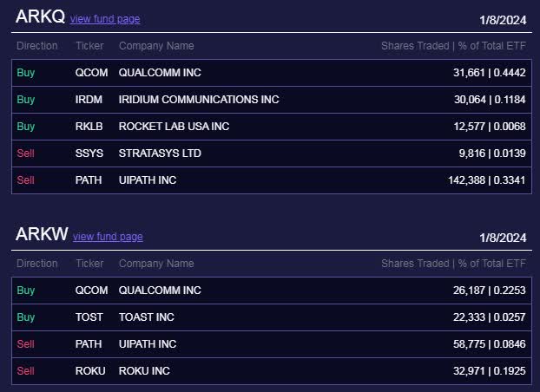
Task: Open the ARKW view fund page link
Action: coord(108,237)
